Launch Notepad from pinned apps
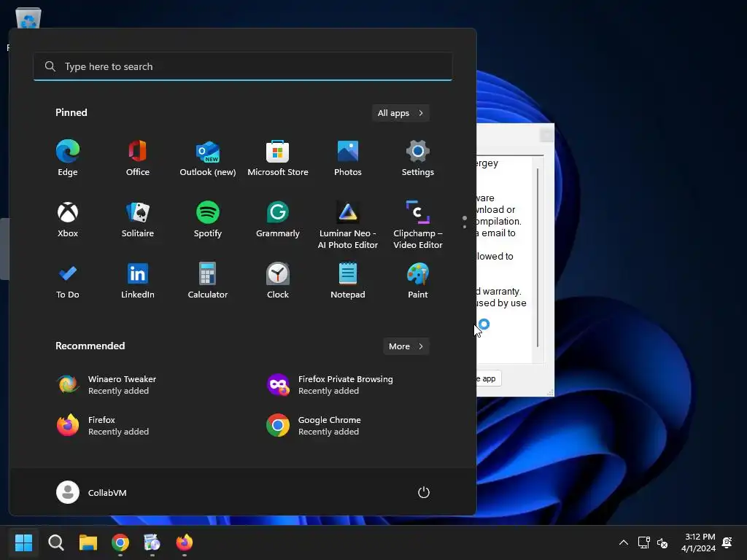Screen dimensions: 747x560 [x=348, y=281]
